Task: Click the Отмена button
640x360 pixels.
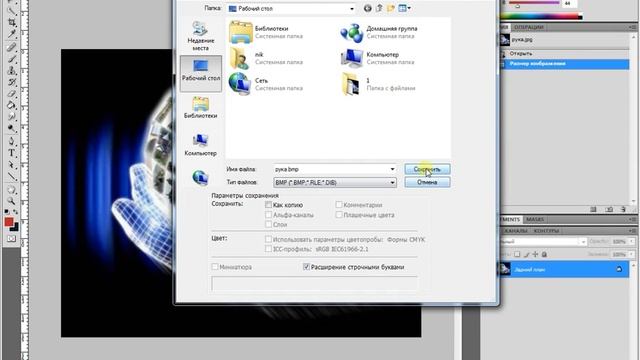Action: tap(427, 182)
